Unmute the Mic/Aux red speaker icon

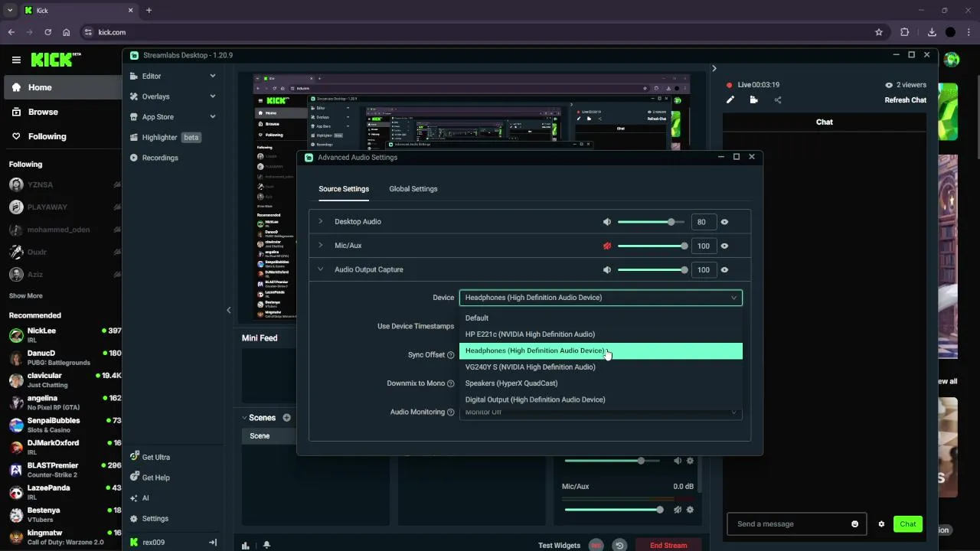607,246
